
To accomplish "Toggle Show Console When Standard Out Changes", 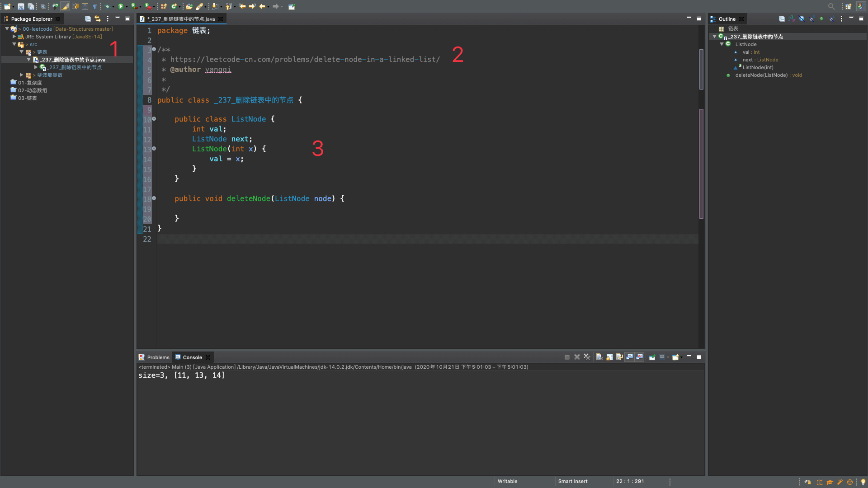I will tap(629, 357).
